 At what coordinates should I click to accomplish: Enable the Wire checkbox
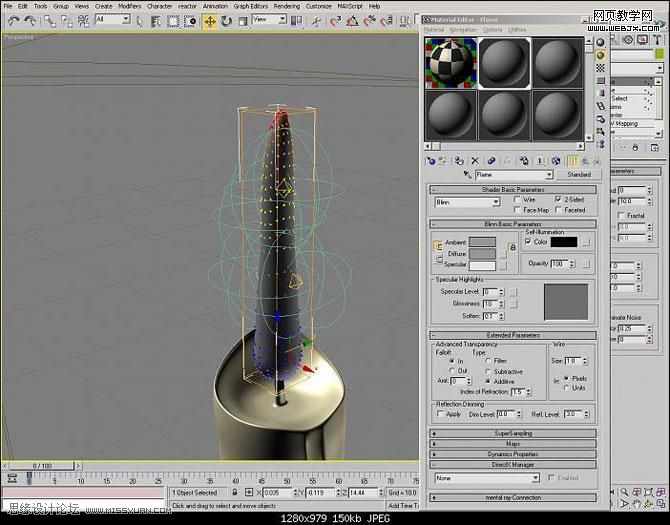[517, 199]
